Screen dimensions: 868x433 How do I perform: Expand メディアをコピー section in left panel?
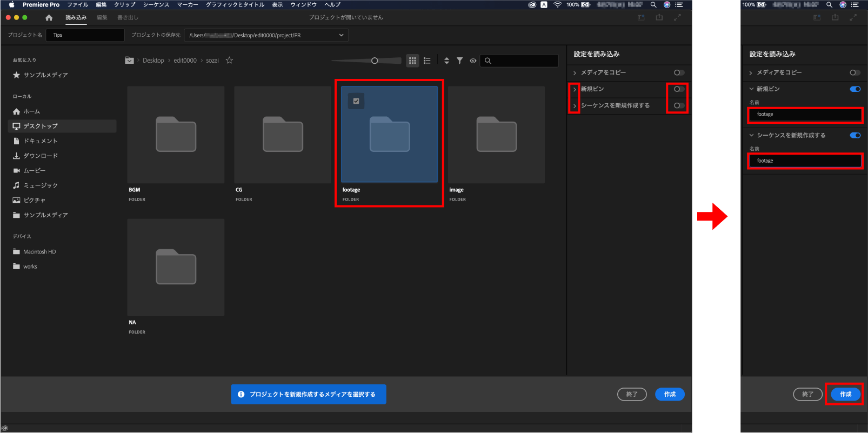tap(575, 73)
